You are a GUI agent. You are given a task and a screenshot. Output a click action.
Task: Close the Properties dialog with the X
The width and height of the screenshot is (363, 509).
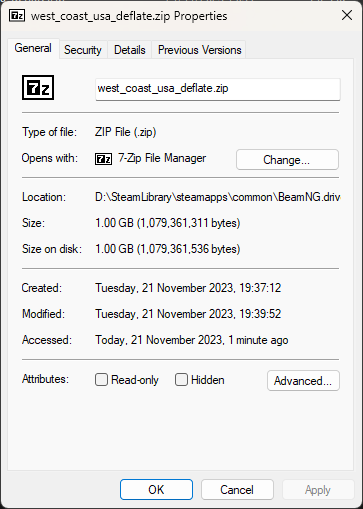(x=347, y=15)
